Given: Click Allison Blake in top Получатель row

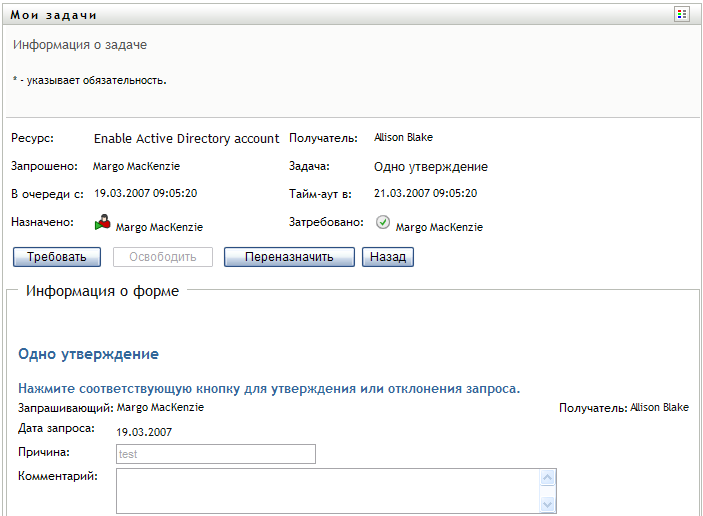Looking at the screenshot, I should (403, 137).
